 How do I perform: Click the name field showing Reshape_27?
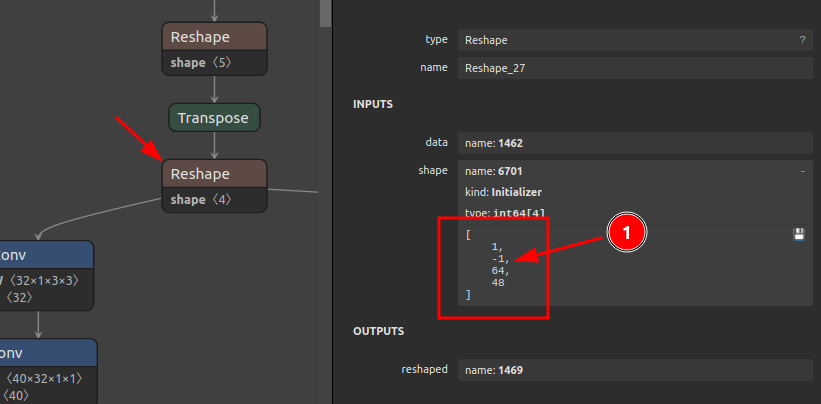pos(635,68)
